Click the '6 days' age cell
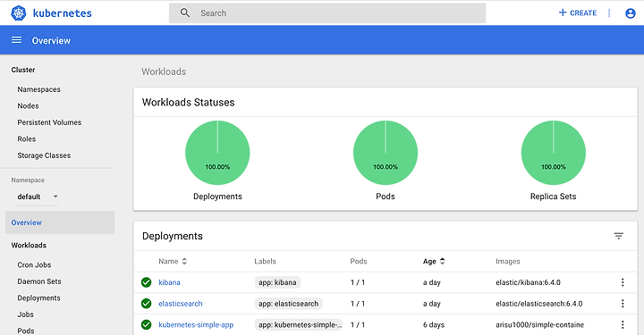644x335 pixels. pyautogui.click(x=434, y=325)
